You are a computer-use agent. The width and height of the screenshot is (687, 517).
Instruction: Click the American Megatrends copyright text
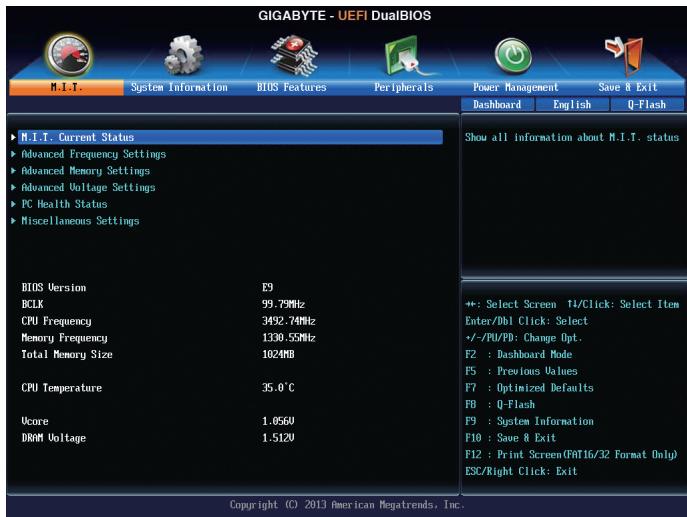click(347, 505)
